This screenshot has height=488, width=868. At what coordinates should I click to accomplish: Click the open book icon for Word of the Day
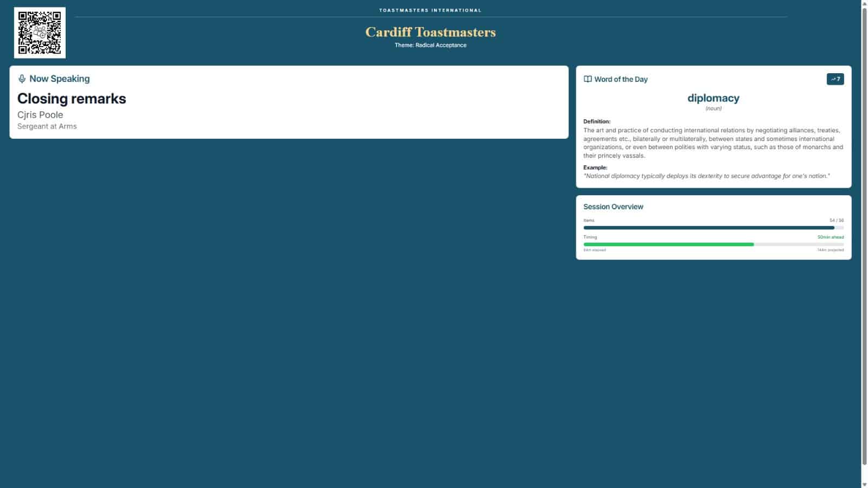pyautogui.click(x=588, y=79)
